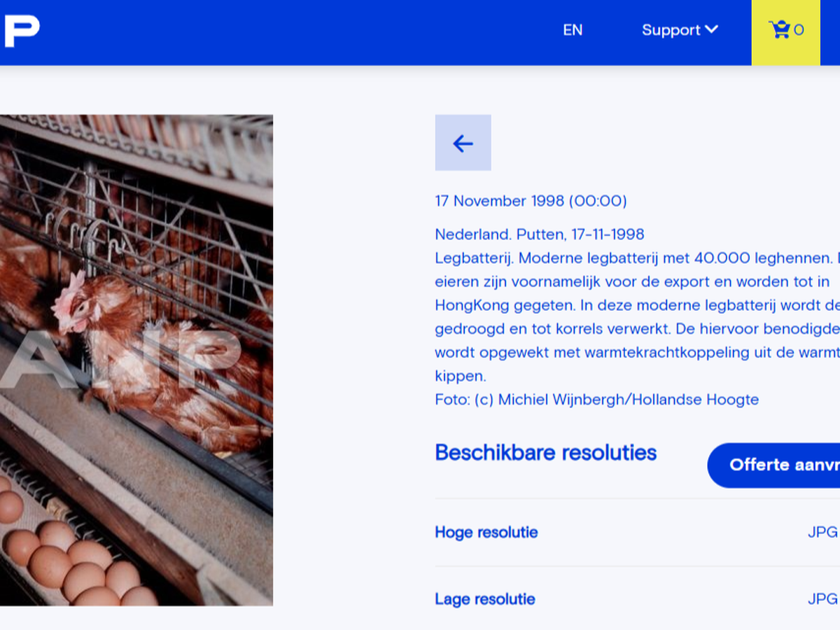This screenshot has width=840, height=630.
Task: Click the ANP logo in the header
Action: (x=20, y=31)
